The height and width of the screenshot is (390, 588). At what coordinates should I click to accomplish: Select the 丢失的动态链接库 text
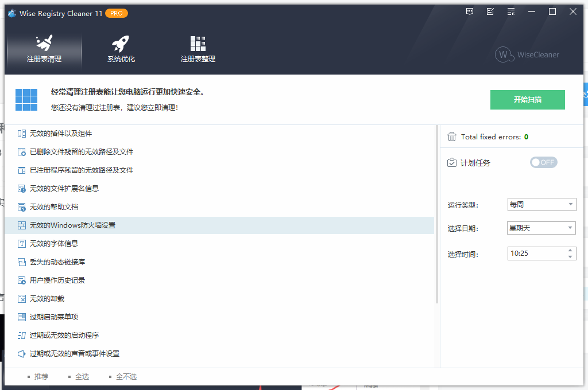pos(57,262)
